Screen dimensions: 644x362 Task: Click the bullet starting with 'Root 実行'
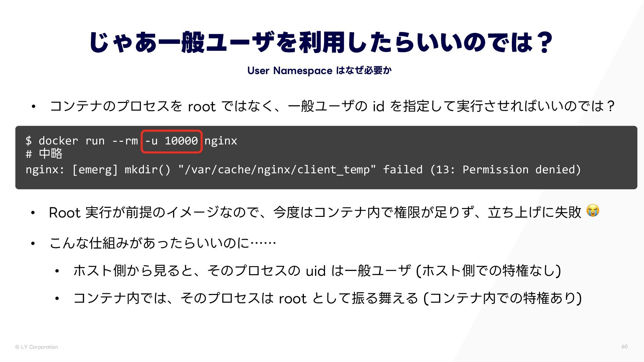pos(315,213)
